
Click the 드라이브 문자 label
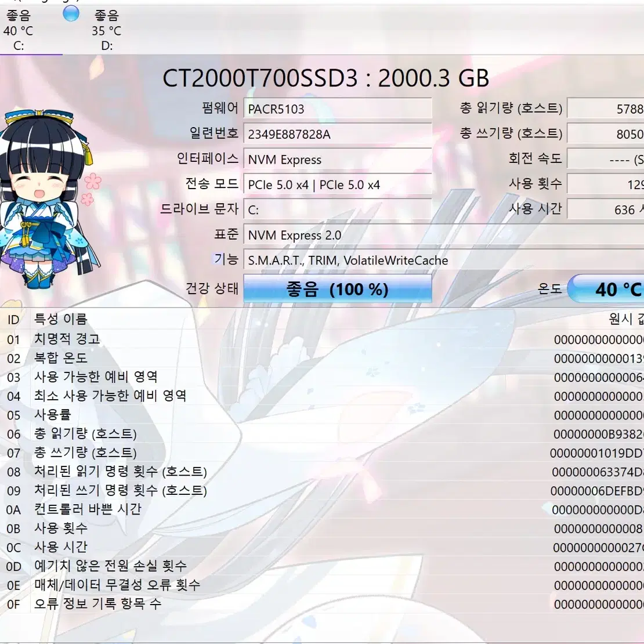pos(200,209)
